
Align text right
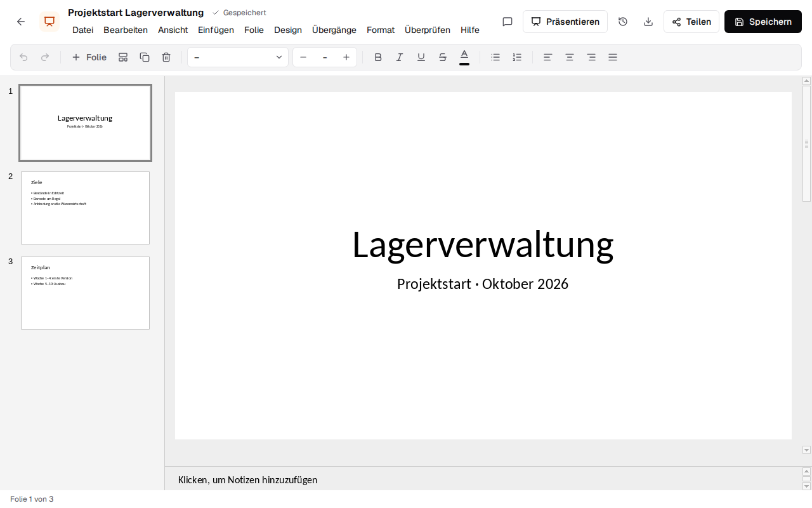(x=591, y=57)
